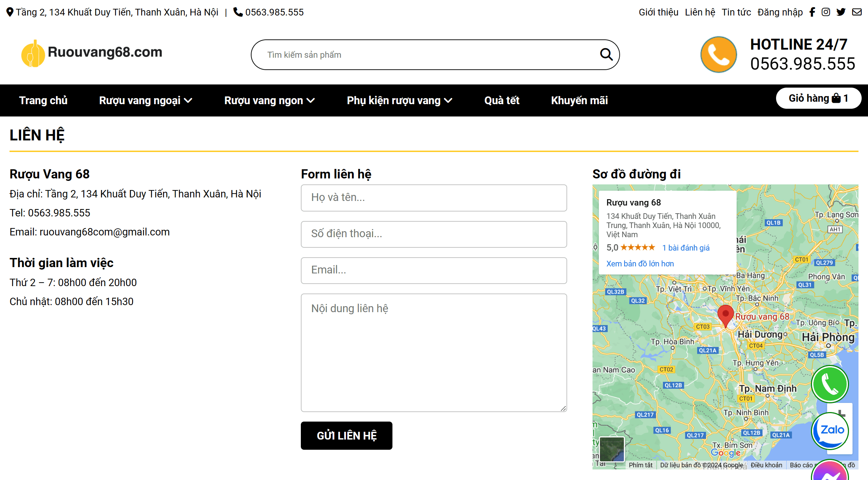The image size is (868, 480).
Task: Open the floating Zalo chat button
Action: coord(830,431)
